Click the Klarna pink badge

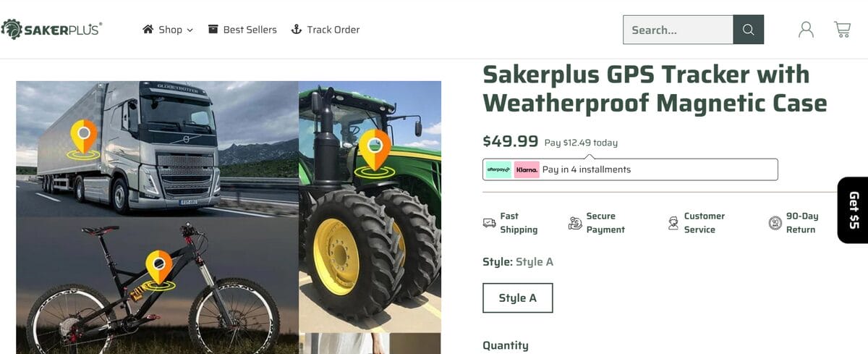pos(527,169)
